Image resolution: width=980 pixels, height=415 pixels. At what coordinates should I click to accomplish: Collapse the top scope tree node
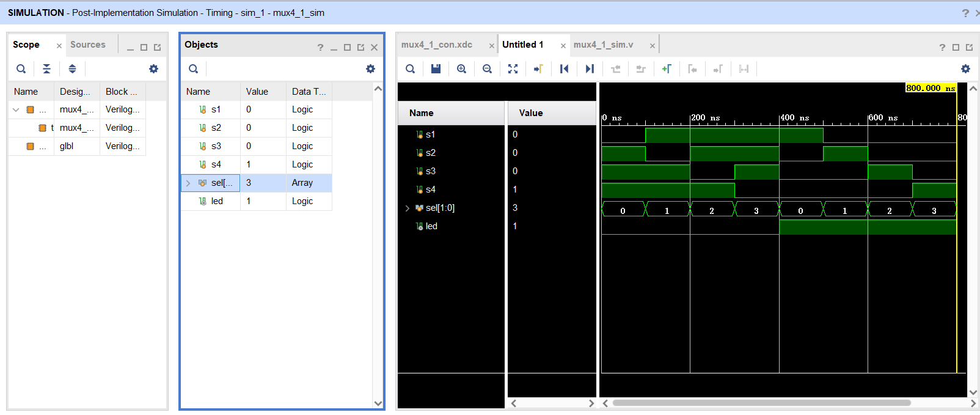(16, 110)
